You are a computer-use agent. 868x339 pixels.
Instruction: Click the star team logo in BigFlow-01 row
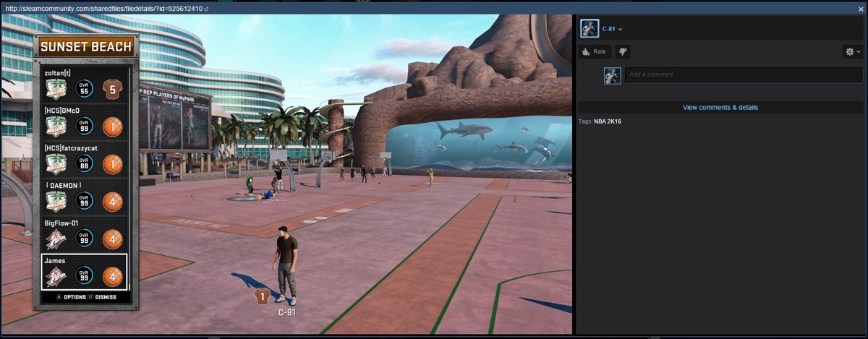click(x=56, y=239)
